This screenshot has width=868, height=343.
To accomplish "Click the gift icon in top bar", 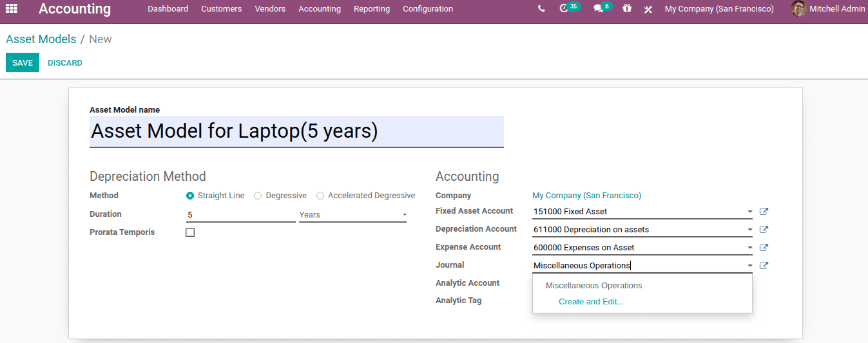I will (627, 9).
